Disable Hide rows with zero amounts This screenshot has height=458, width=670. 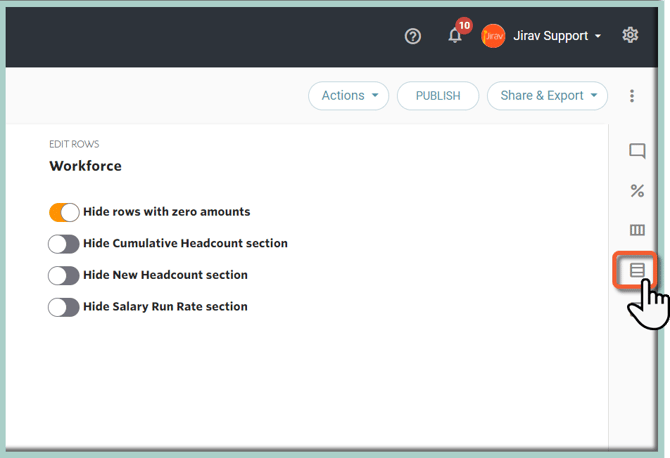[64, 212]
